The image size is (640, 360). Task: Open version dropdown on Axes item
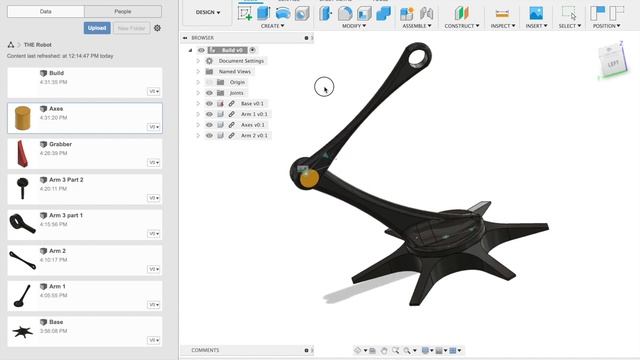click(153, 127)
